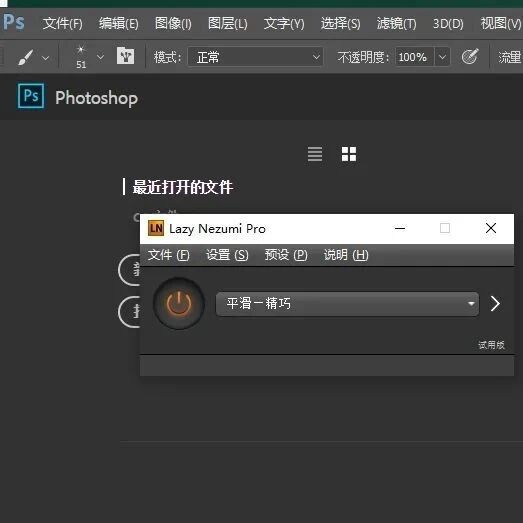Viewport: 523px width, 523px height.
Task: Click the 试用版 trial label
Action: tap(491, 345)
